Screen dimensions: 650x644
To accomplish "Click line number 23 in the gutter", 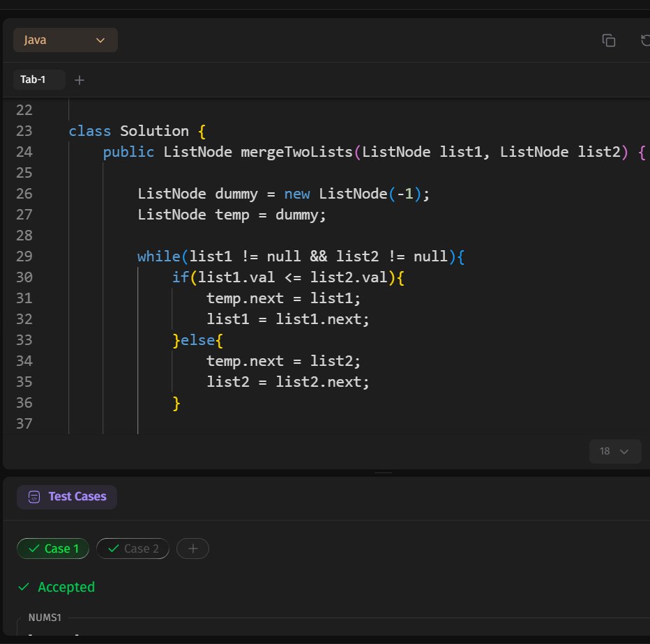I will click(24, 131).
